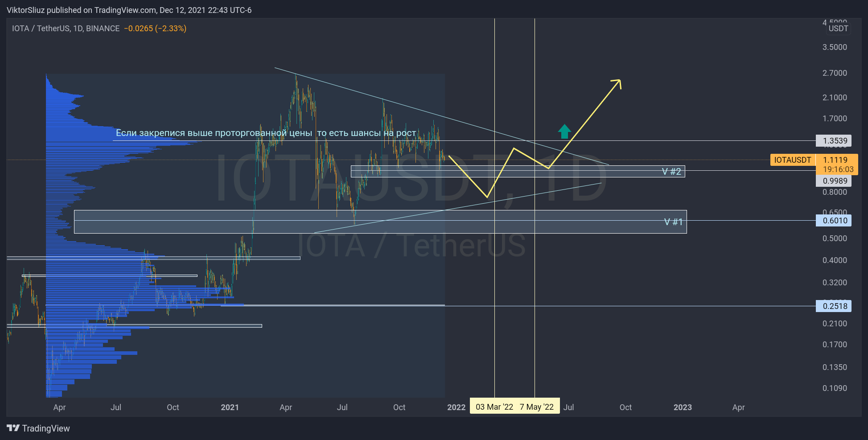The image size is (868, 440).
Task: Click the Russian annotation text on chart
Action: coord(266,133)
